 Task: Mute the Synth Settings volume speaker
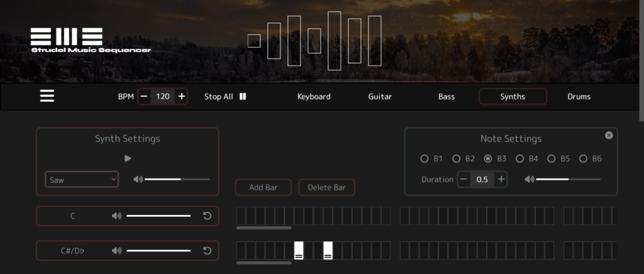pos(138,179)
